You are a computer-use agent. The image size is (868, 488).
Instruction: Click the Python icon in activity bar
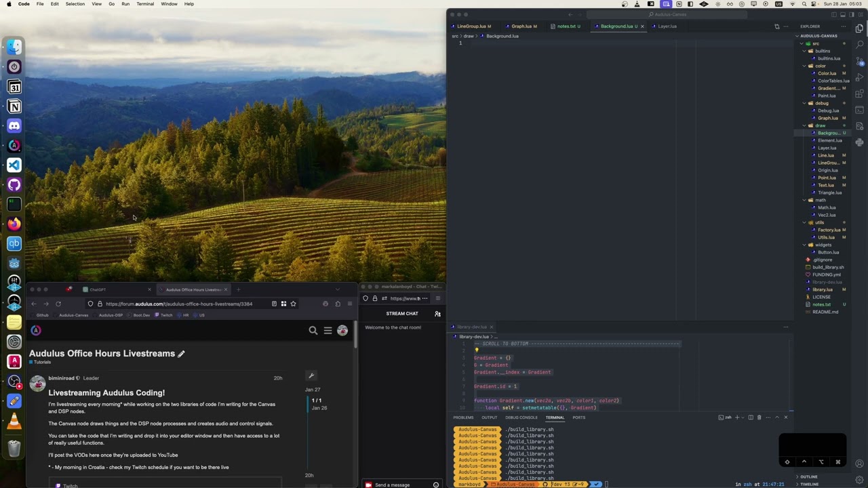(x=859, y=142)
